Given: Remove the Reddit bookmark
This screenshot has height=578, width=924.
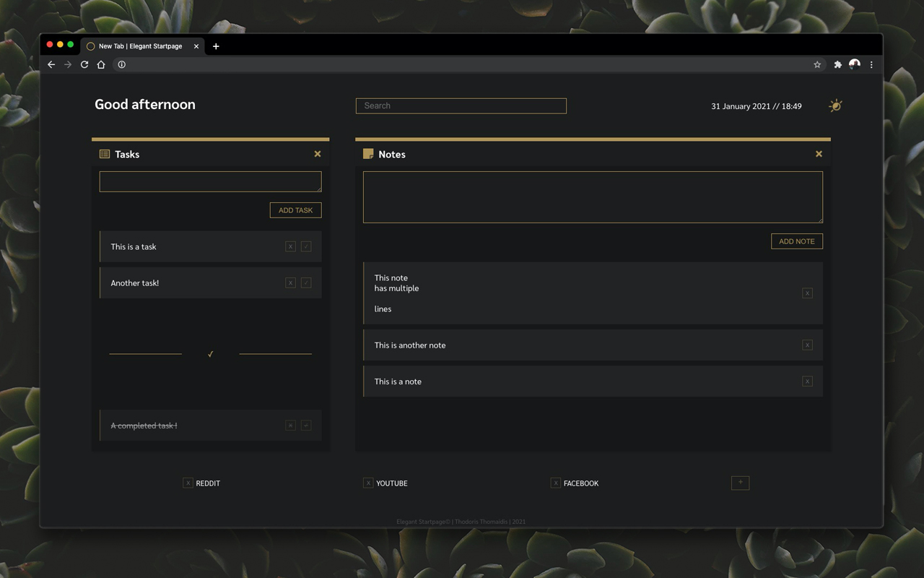Looking at the screenshot, I should (188, 483).
